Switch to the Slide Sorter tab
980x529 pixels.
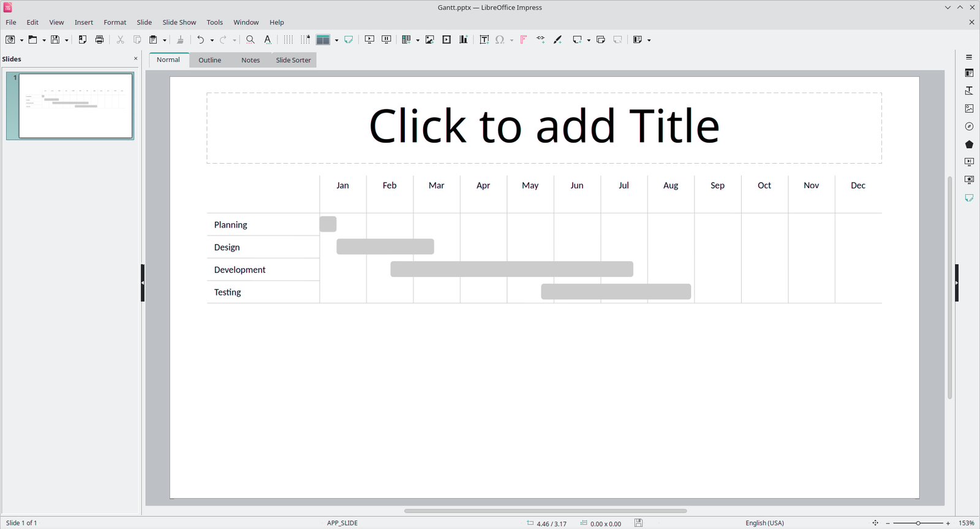(293, 60)
